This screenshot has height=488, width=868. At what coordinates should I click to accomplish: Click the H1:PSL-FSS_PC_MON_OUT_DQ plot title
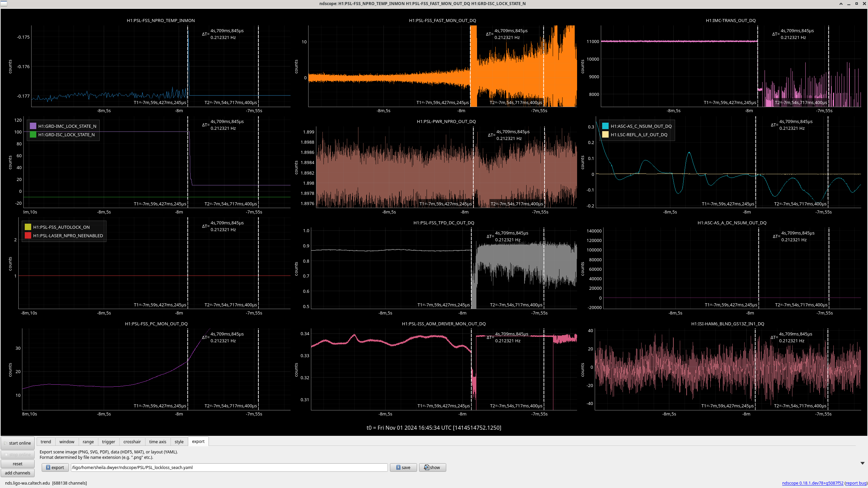[156, 324]
